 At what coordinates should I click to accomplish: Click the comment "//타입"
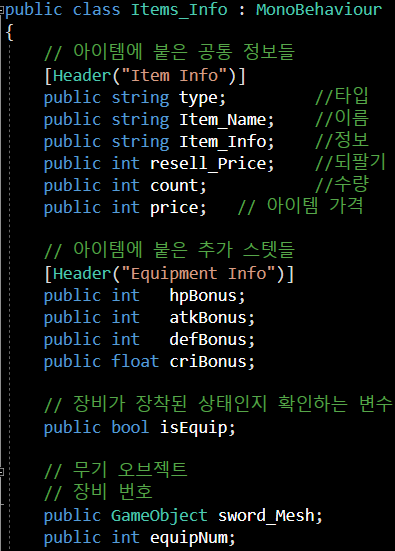(342, 96)
